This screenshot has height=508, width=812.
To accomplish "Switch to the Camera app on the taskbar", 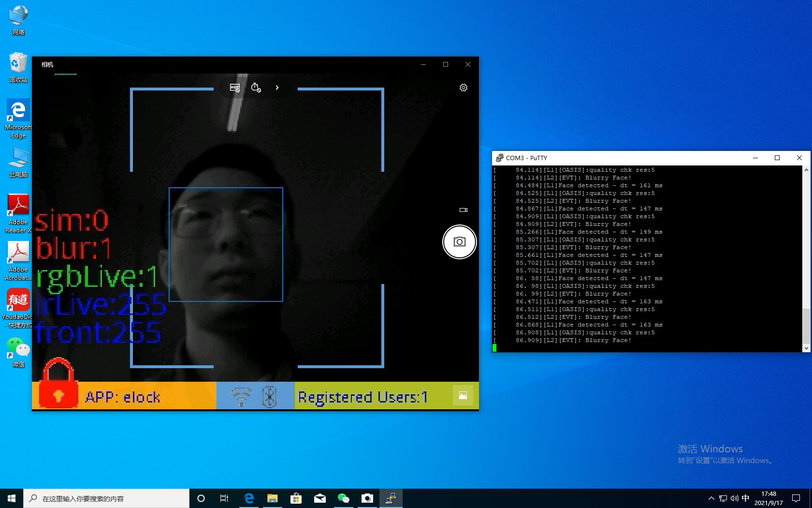I will pyautogui.click(x=367, y=498).
